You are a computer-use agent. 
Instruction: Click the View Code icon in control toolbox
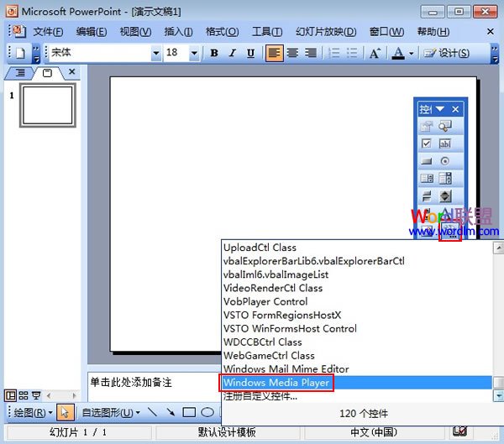pos(445,126)
